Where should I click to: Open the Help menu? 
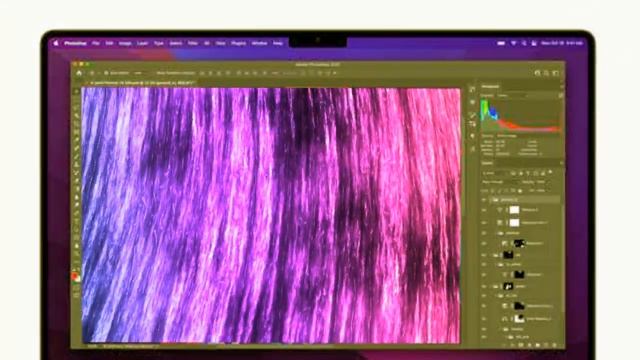pyautogui.click(x=278, y=43)
